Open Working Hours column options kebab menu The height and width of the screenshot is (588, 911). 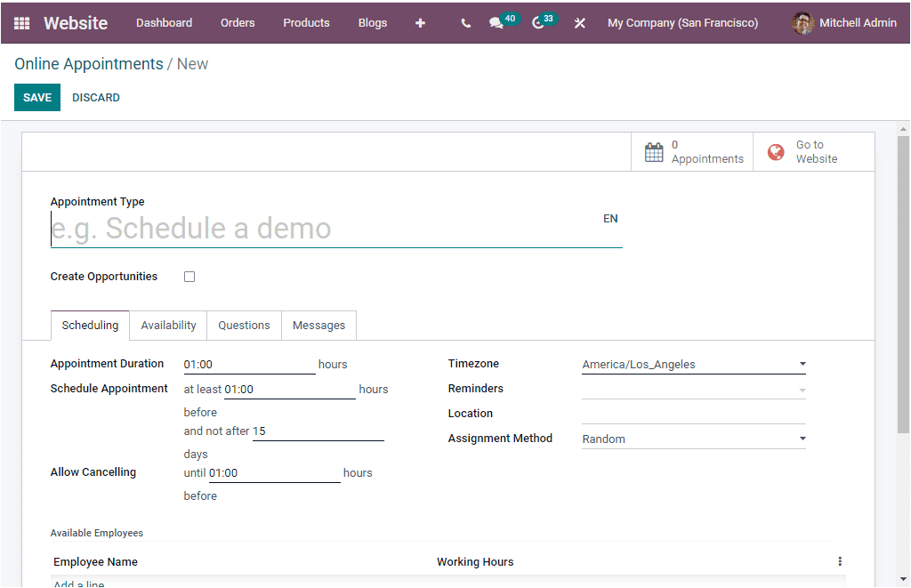840,561
